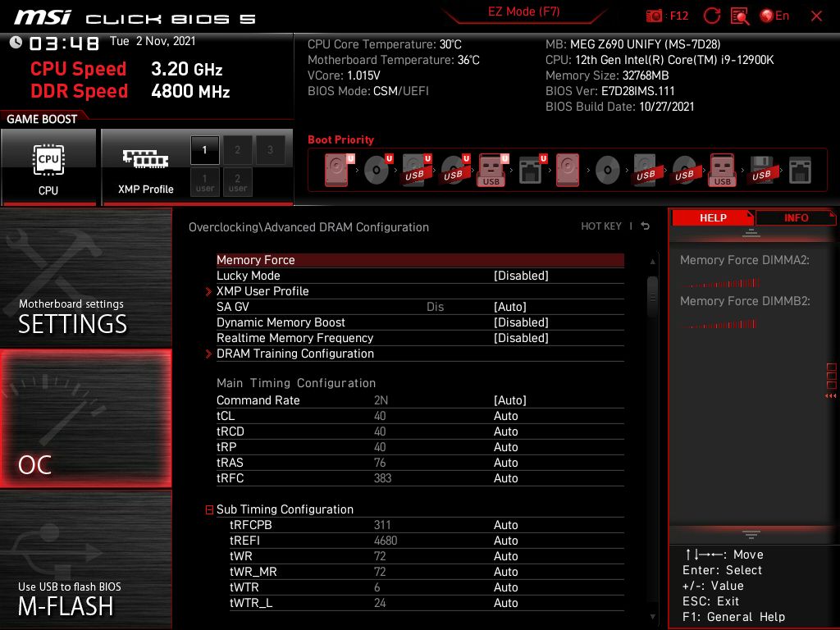Click the legacy optical disc boot icon
Screen dimensions: 840x630
pos(608,170)
